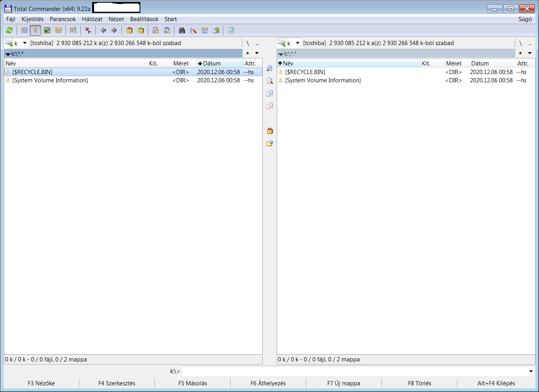This screenshot has width=539, height=392.
Task: Select [$RECYCLE.BIN] in left panel
Action: [133, 72]
